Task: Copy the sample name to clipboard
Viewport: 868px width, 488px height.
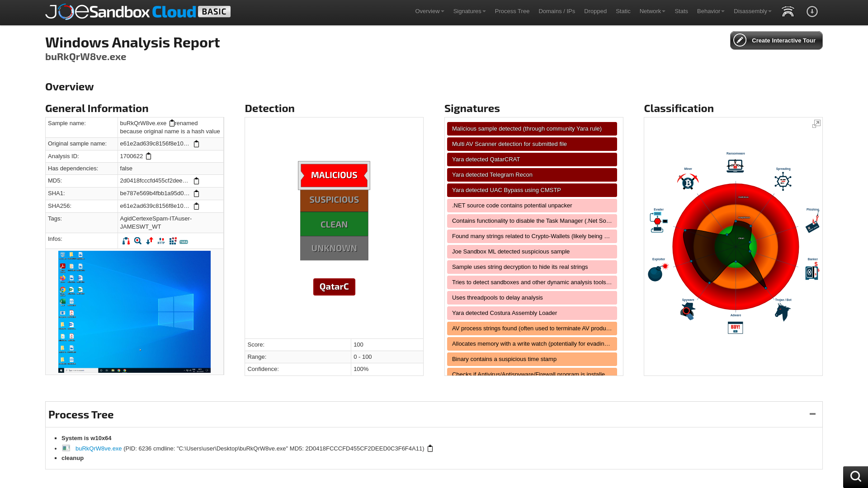Action: (172, 123)
